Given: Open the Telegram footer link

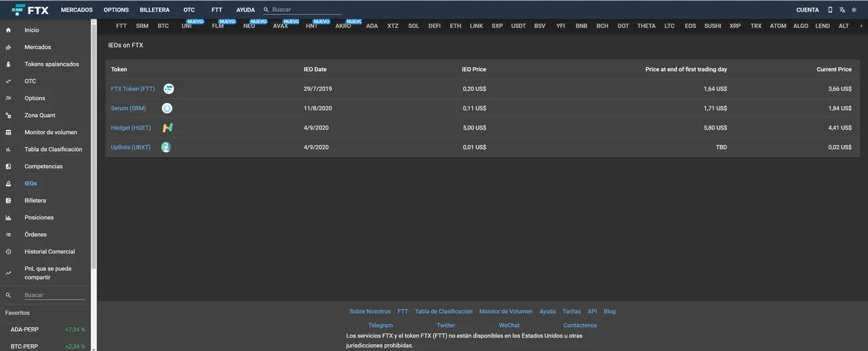Looking at the screenshot, I should (380, 325).
